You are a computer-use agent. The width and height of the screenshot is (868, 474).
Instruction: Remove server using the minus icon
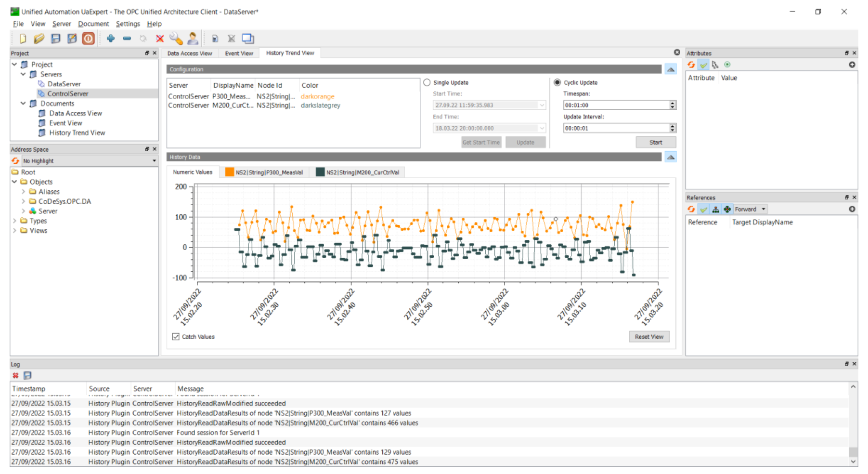(127, 39)
